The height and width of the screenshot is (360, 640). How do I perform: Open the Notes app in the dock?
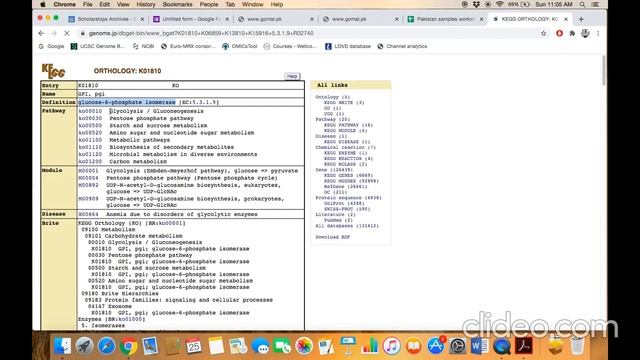coord(216,346)
